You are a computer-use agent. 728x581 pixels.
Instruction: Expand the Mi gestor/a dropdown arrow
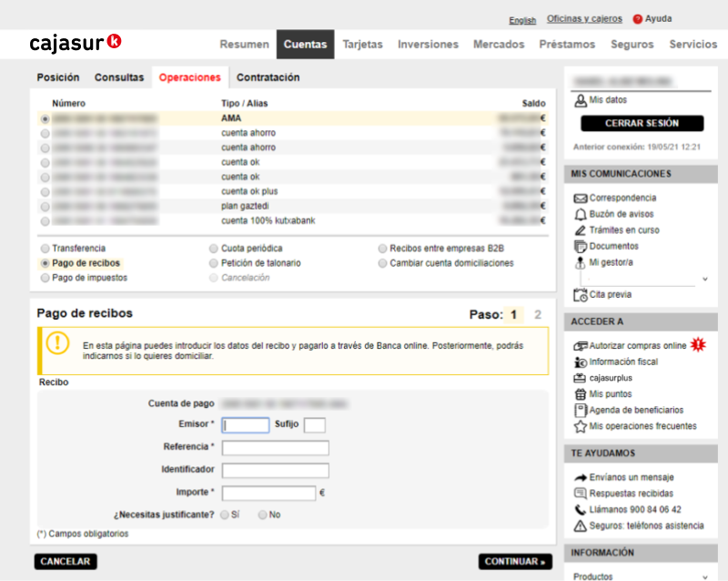pyautogui.click(x=703, y=280)
